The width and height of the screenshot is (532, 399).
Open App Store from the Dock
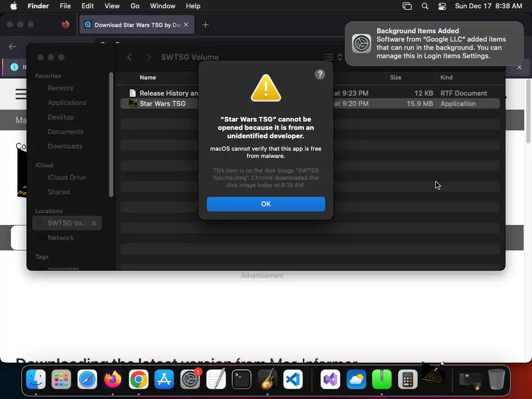pyautogui.click(x=164, y=379)
